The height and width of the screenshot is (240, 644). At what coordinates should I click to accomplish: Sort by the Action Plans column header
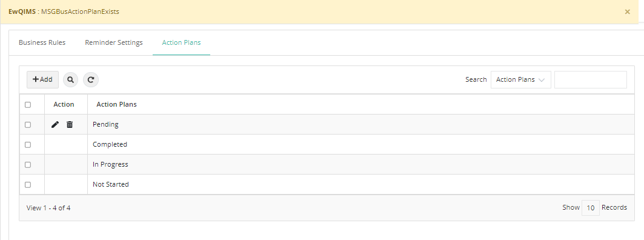(x=117, y=104)
